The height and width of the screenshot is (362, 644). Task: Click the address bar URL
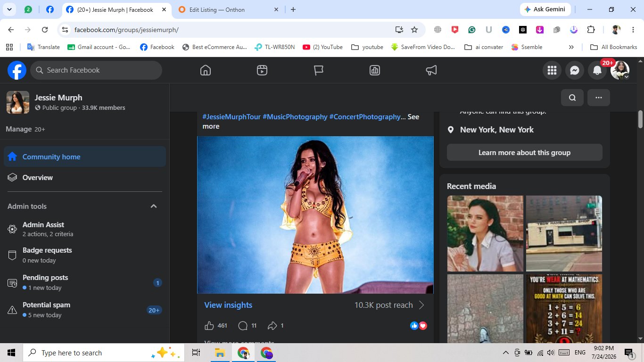126,30
